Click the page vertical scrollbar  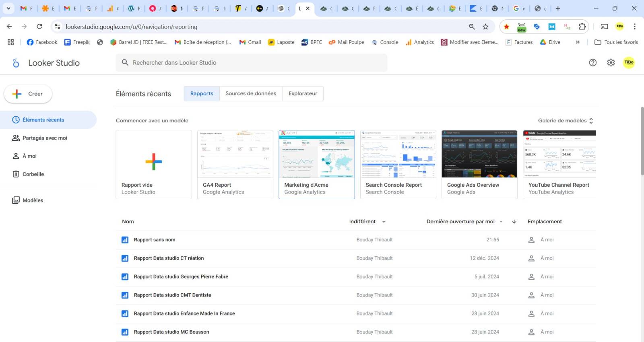click(x=642, y=141)
